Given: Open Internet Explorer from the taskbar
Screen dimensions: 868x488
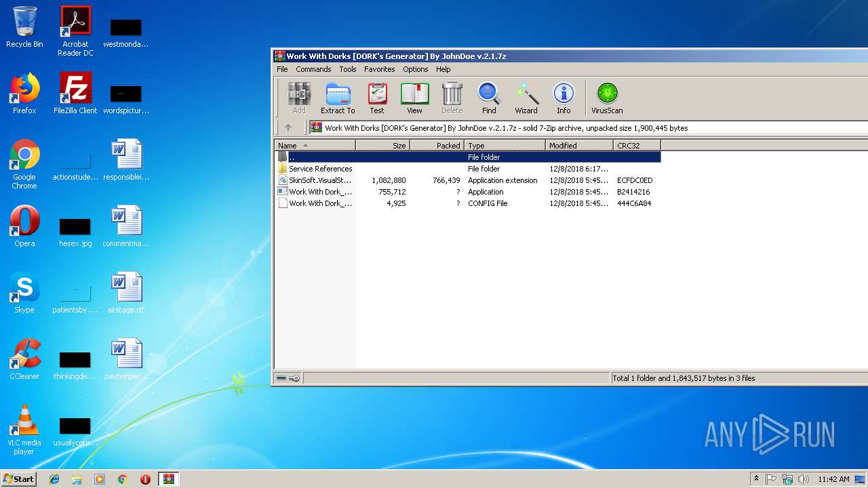Looking at the screenshot, I should pos(54,479).
